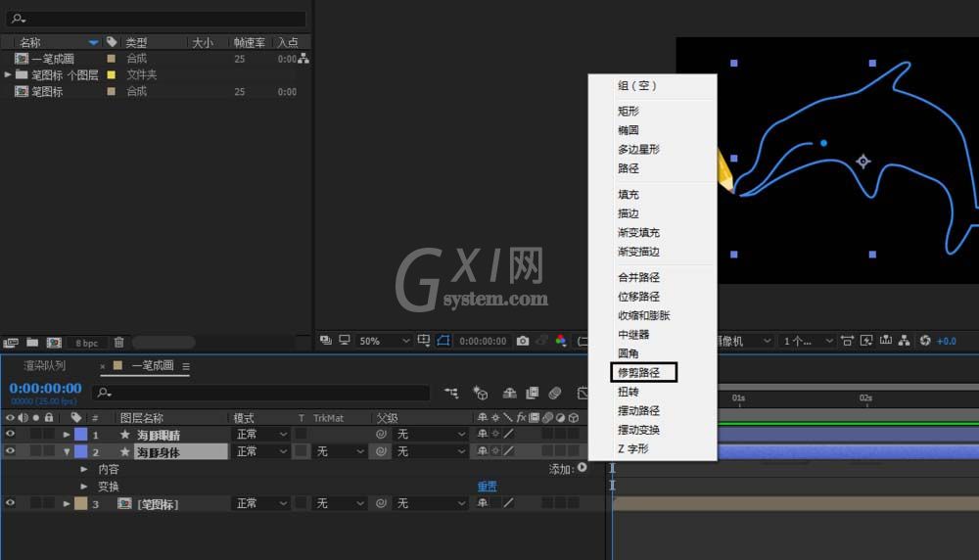Click the trash icon in project panel
This screenshot has height=560, width=979.
(x=118, y=342)
